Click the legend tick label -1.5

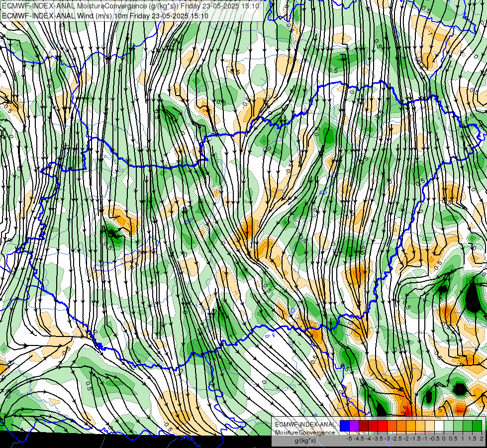point(415,439)
